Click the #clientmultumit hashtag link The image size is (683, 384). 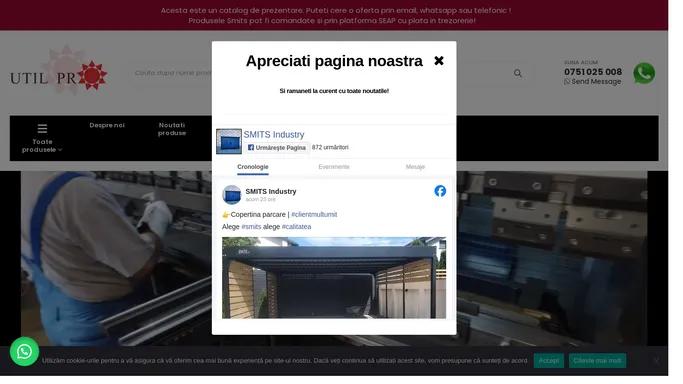pyautogui.click(x=314, y=214)
